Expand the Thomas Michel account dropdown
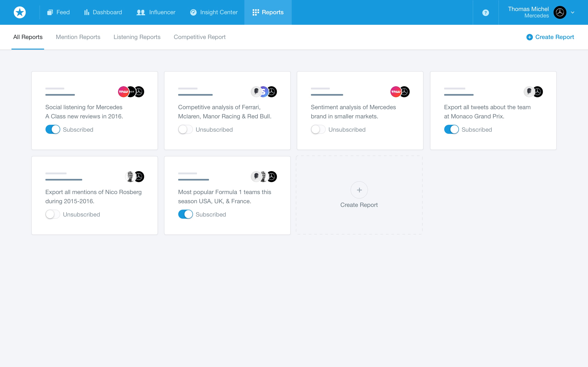This screenshot has height=367, width=588. [572, 13]
